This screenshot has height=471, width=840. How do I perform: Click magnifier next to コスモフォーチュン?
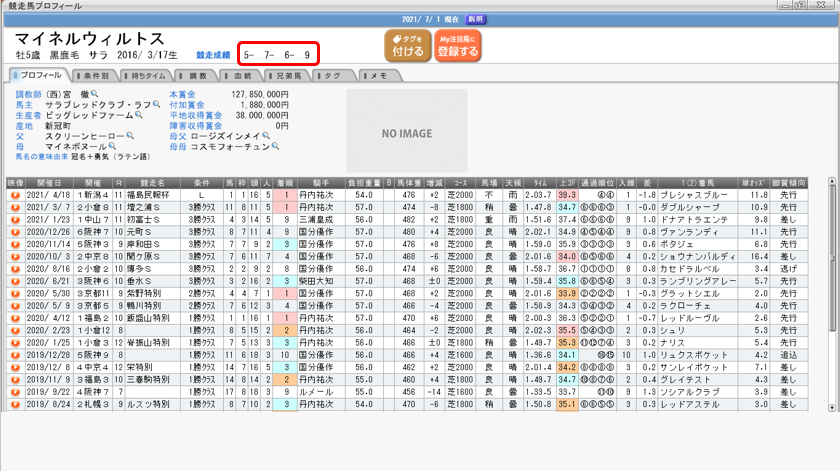pyautogui.click(x=274, y=146)
